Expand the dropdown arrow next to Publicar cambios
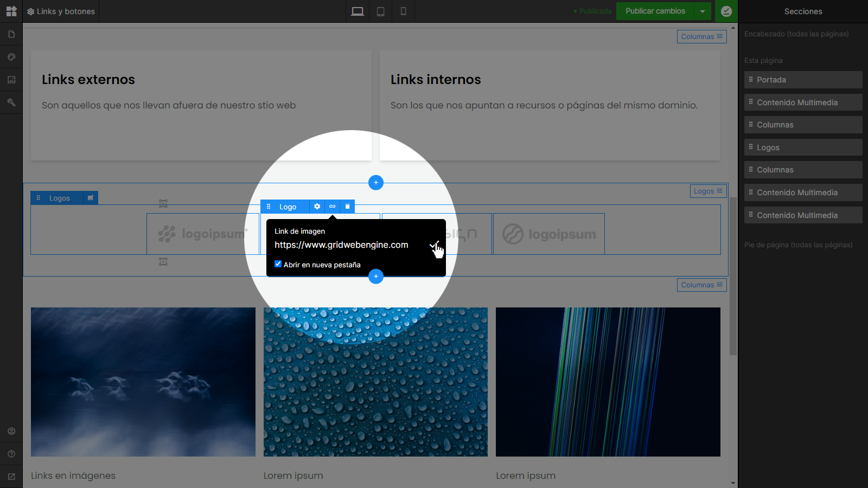Screen dimensions: 868x488 [703, 11]
